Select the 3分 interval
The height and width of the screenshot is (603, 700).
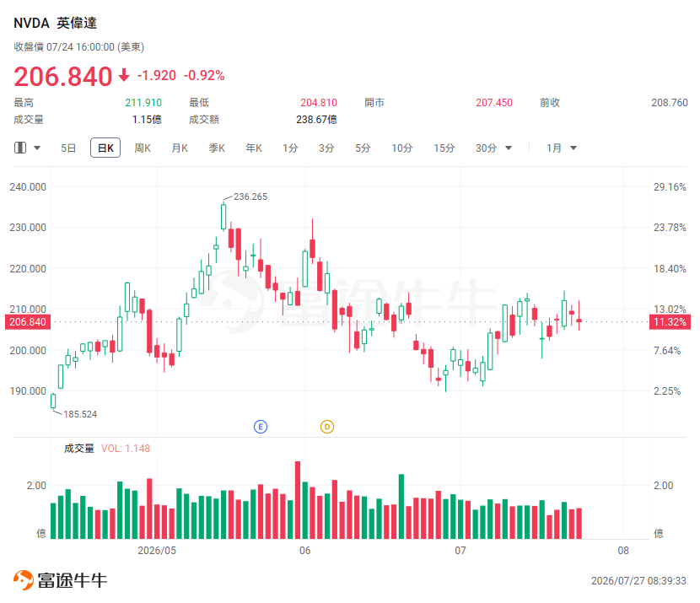tap(326, 148)
